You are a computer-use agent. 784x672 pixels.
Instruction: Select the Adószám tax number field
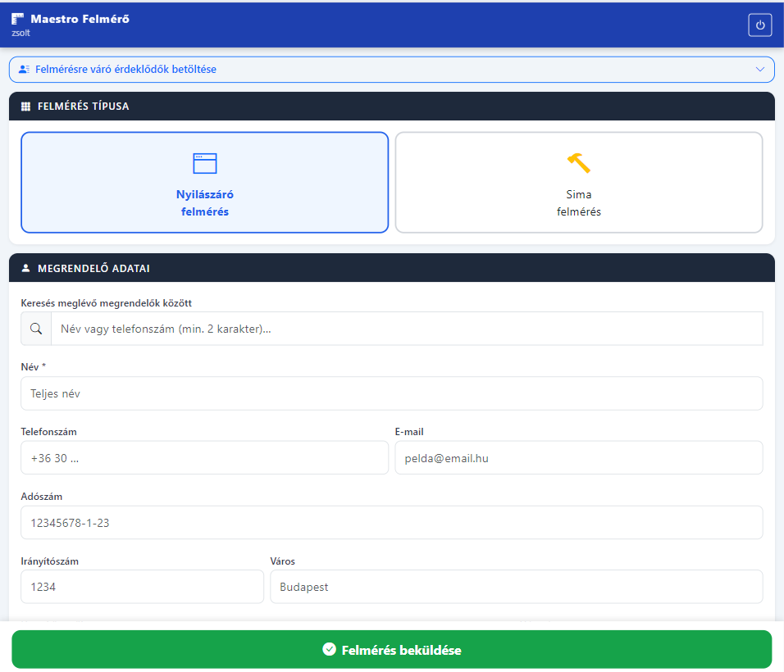392,523
